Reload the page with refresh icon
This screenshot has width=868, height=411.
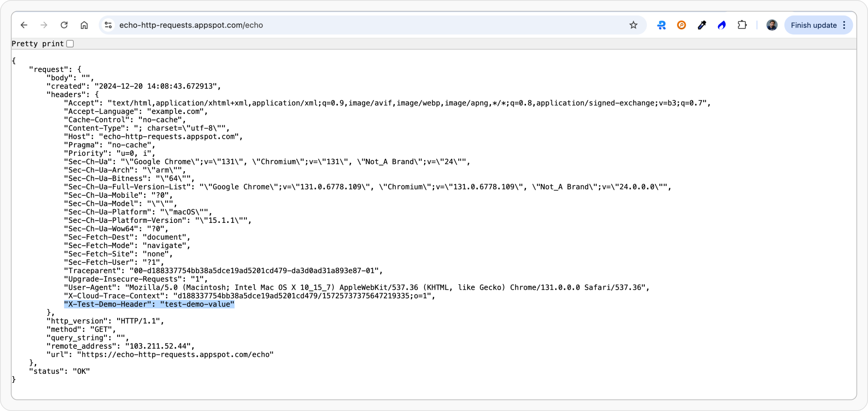(64, 25)
